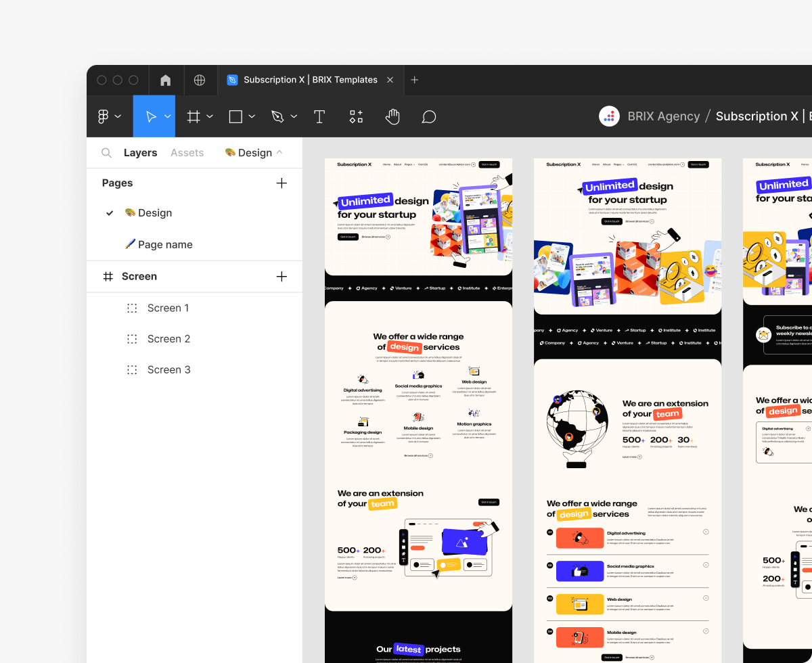Viewport: 812px width, 663px height.
Task: Select the Text tool
Action: click(319, 116)
